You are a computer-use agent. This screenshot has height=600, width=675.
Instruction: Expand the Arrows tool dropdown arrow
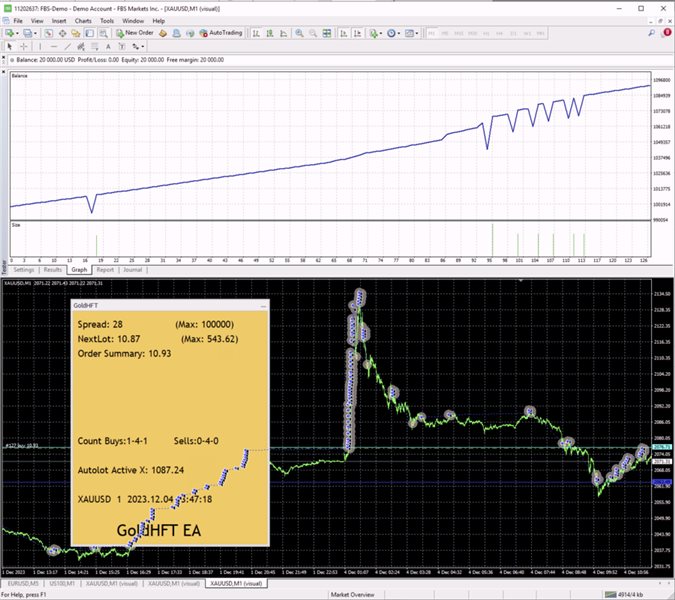pyautogui.click(x=142, y=46)
